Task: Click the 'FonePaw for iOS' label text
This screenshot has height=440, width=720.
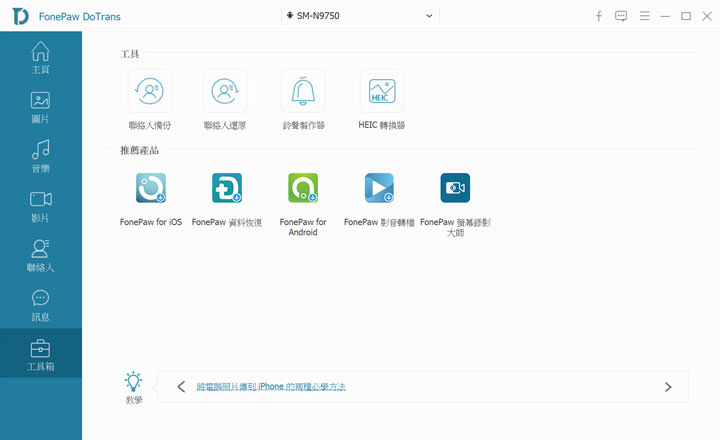Action: (x=151, y=222)
